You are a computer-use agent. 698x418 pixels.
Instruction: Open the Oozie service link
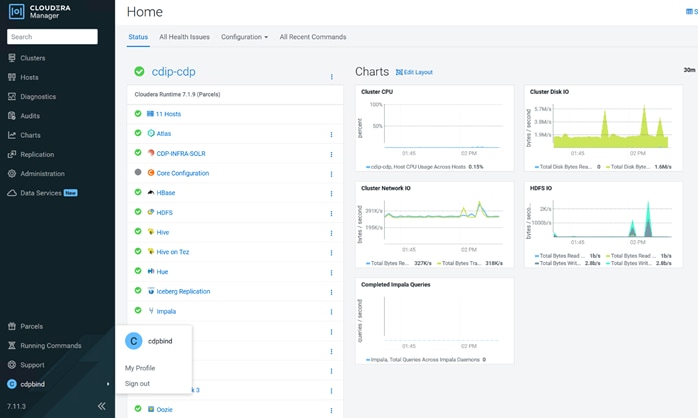[x=164, y=410]
